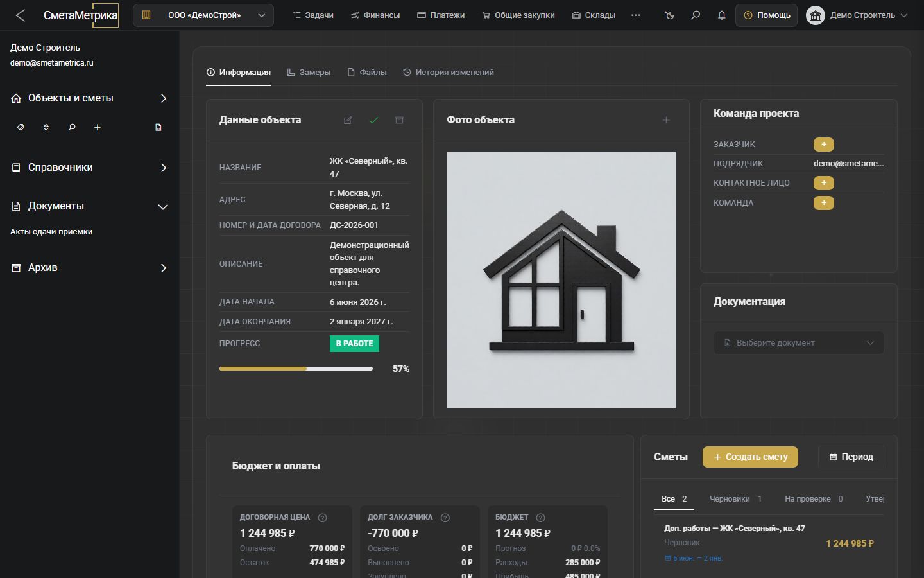Open the Акты сдачи-приемки link
Viewport: 924px width, 578px height.
(51, 232)
